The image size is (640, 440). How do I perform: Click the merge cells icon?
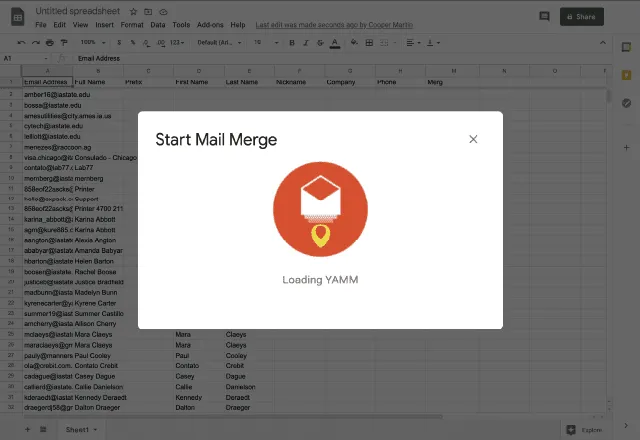tap(384, 42)
